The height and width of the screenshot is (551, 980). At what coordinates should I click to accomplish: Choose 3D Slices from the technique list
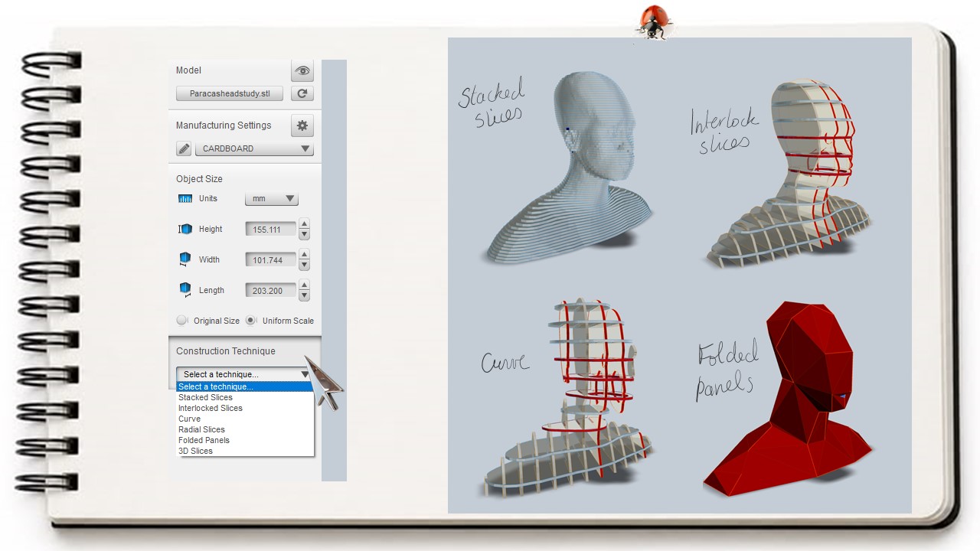click(245, 451)
